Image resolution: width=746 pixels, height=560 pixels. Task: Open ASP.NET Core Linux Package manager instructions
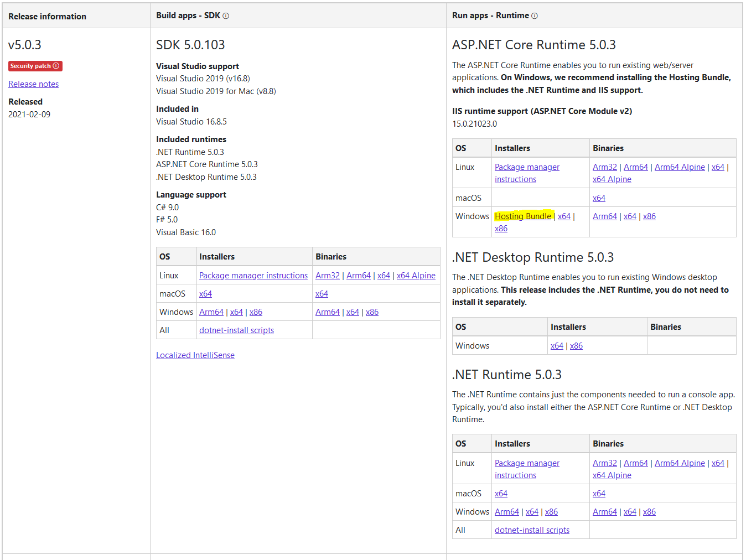click(527, 173)
